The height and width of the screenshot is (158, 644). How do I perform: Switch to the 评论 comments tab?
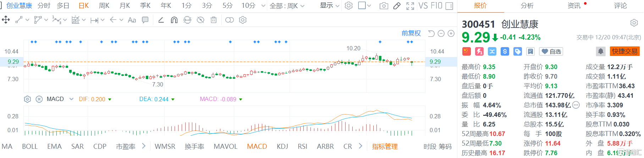coord(621,6)
